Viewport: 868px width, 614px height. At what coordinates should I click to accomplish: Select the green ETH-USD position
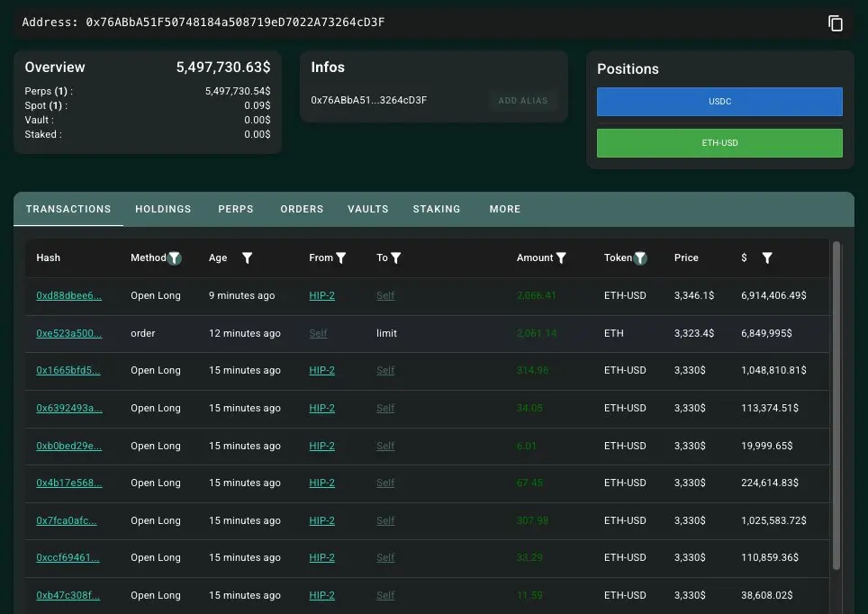[x=719, y=143]
